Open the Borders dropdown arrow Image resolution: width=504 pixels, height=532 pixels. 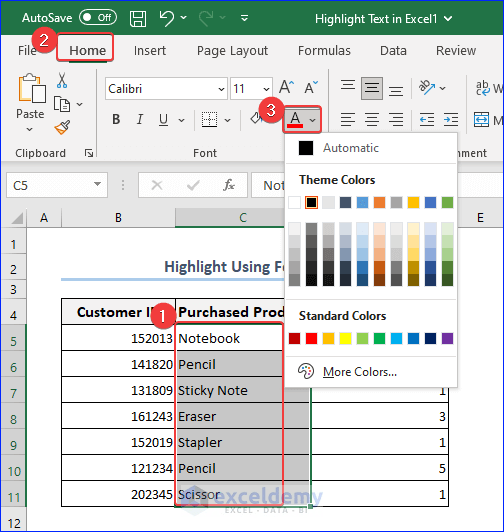click(x=227, y=120)
